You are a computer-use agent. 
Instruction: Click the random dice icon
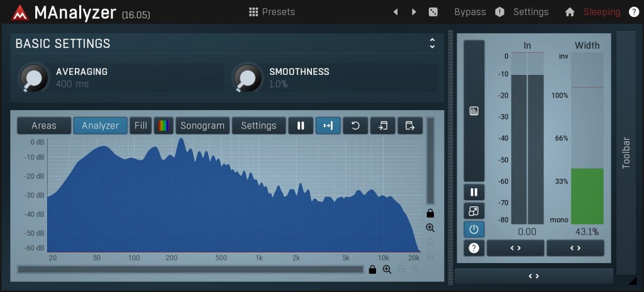(433, 12)
